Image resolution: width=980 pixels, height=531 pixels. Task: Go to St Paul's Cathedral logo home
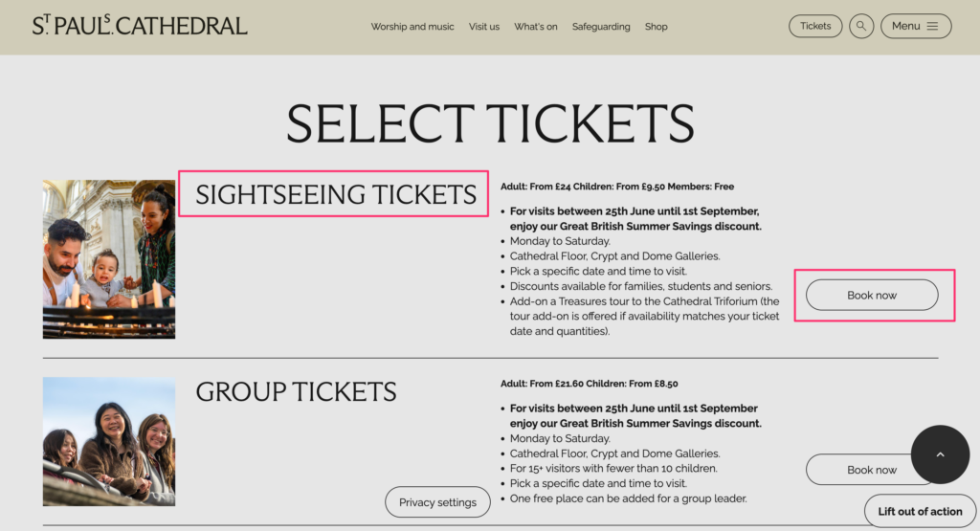(x=140, y=25)
